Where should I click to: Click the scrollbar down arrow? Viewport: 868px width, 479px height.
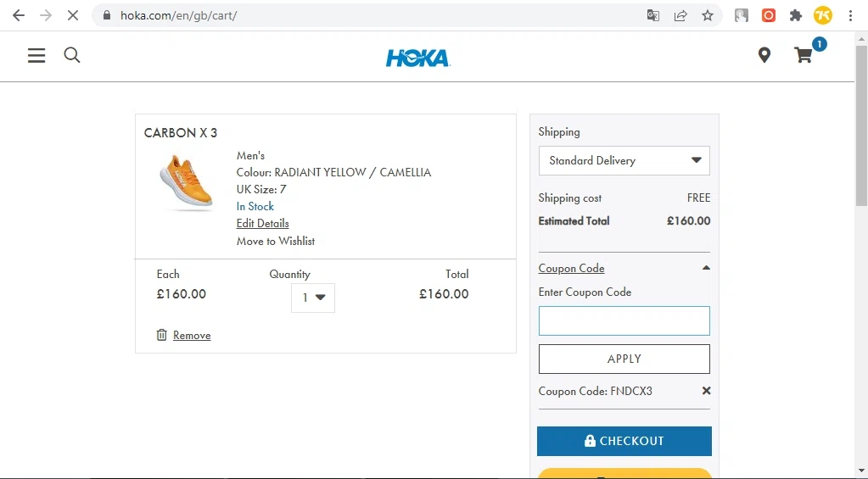861,471
